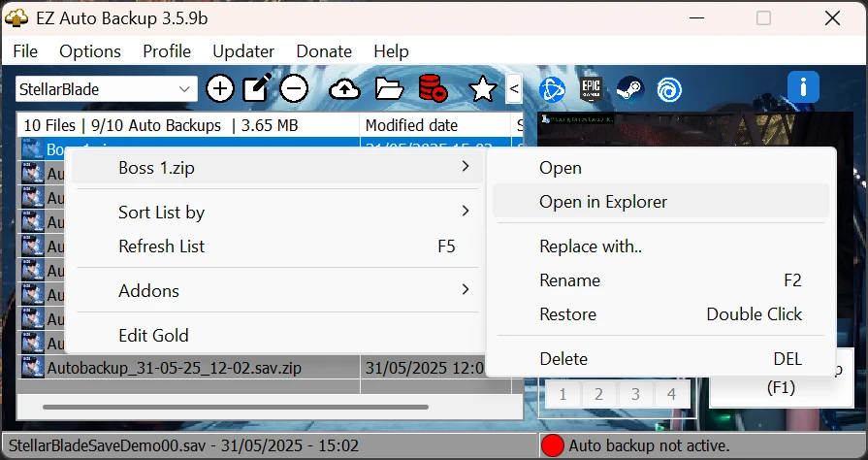Choose Restore in the submenu
The width and height of the screenshot is (868, 460).
[x=660, y=313]
